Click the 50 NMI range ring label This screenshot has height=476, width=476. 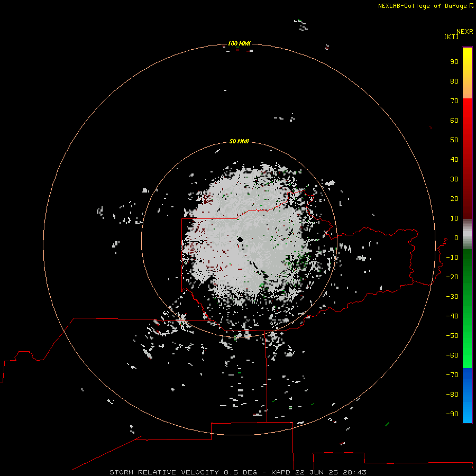pos(239,141)
